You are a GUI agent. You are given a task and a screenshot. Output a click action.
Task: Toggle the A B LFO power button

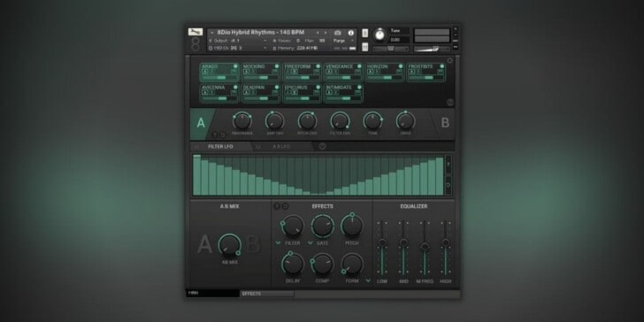coord(258,146)
